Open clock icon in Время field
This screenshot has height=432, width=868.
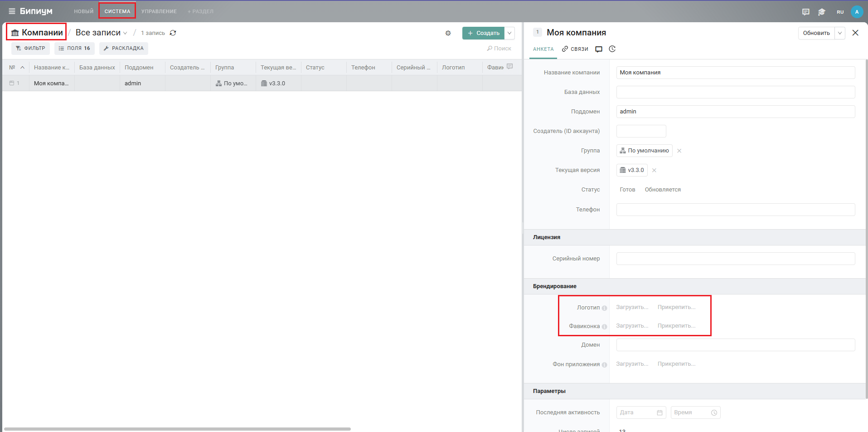pos(714,412)
